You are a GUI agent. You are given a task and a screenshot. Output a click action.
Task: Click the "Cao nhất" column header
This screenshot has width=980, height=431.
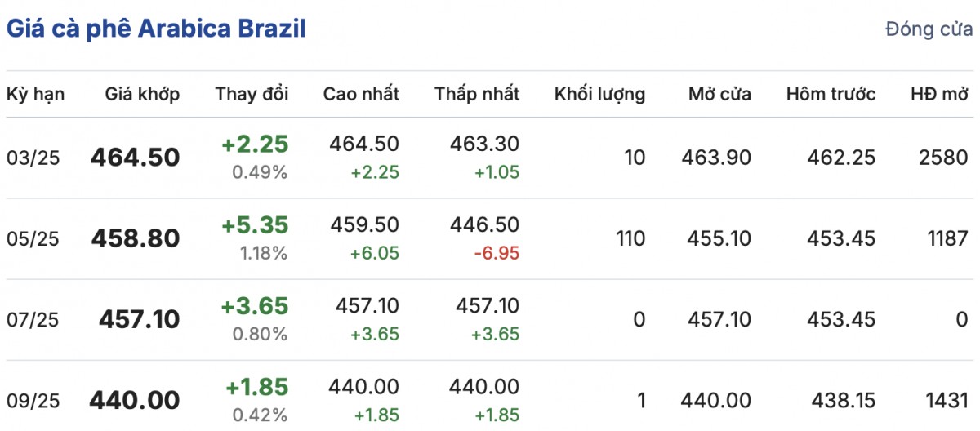(361, 94)
